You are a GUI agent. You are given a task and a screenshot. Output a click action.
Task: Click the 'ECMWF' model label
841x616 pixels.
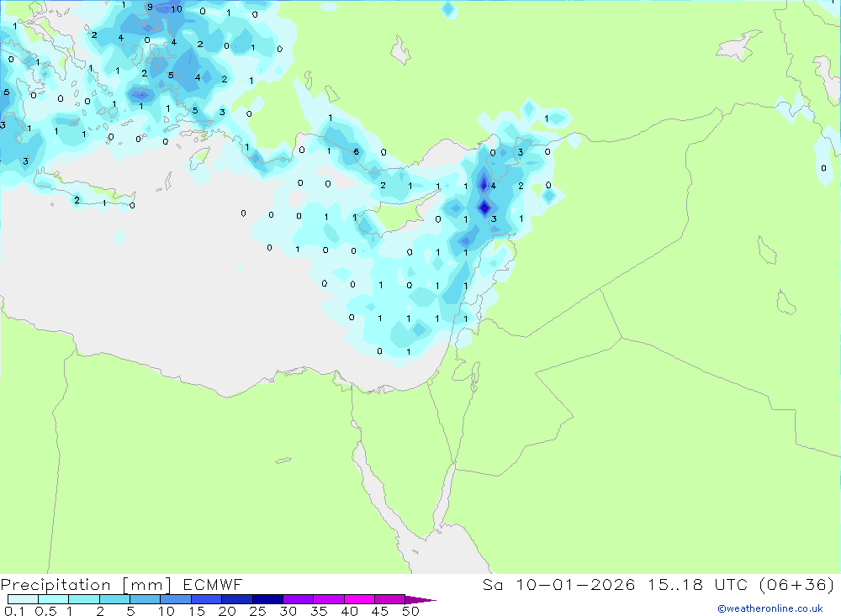213,584
